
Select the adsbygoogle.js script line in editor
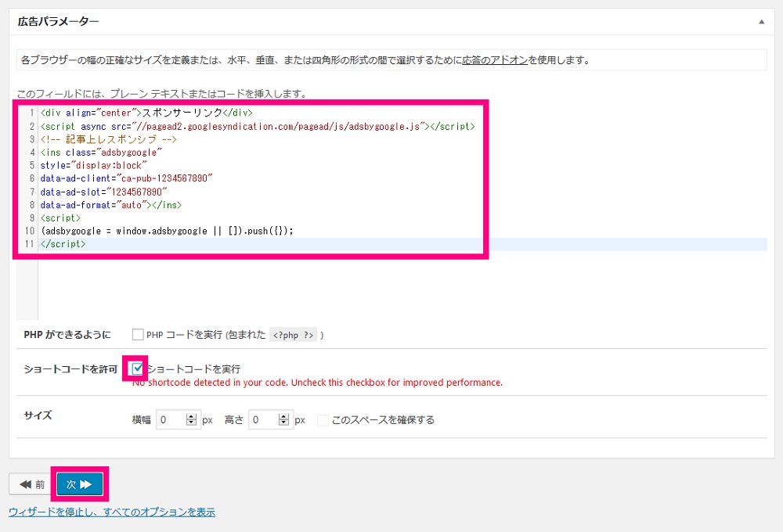click(258, 126)
